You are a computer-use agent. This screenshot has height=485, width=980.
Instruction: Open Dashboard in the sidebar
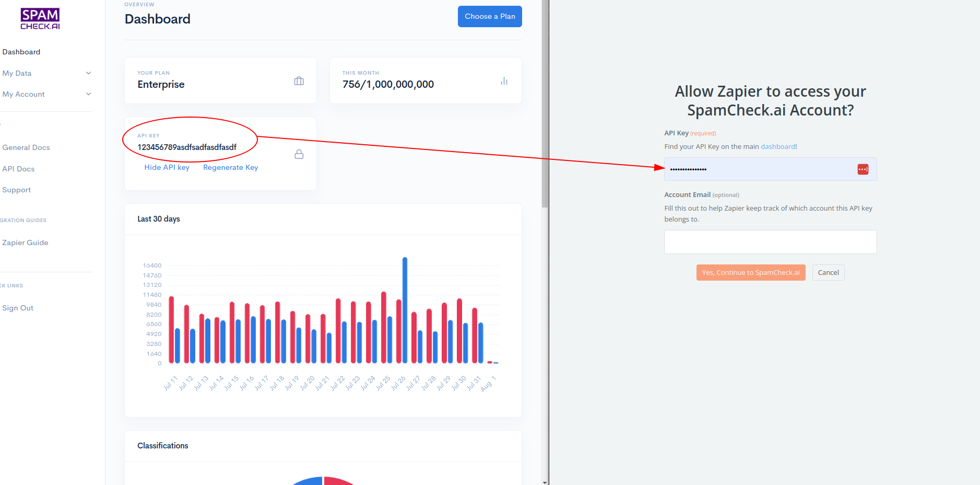pyautogui.click(x=21, y=52)
